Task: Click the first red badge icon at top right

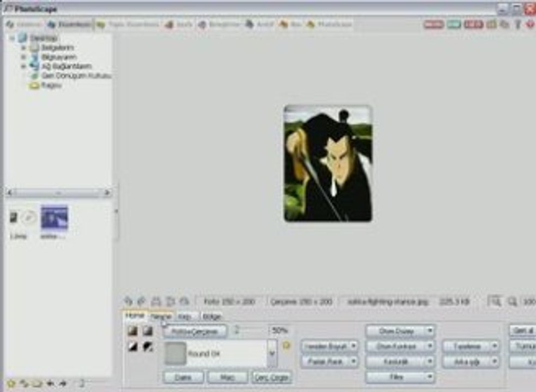Action: [434, 24]
